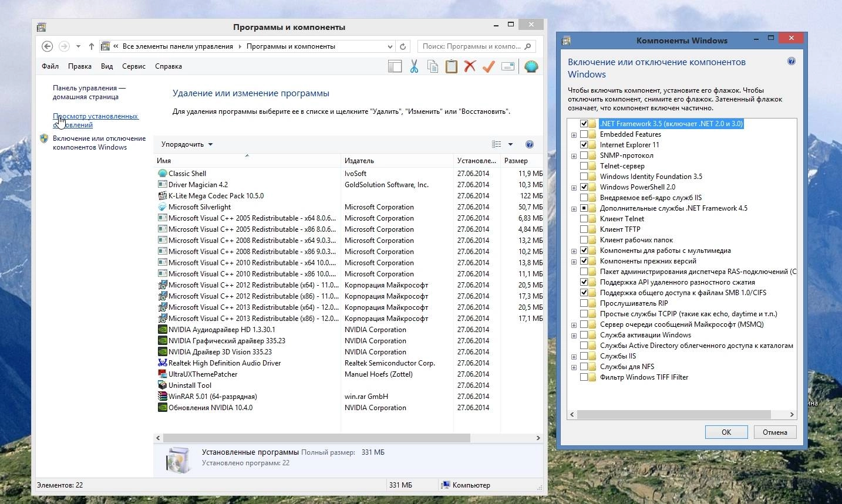Expand Компоненты для работы с мультимедиа
The width and height of the screenshot is (842, 504).
[574, 251]
